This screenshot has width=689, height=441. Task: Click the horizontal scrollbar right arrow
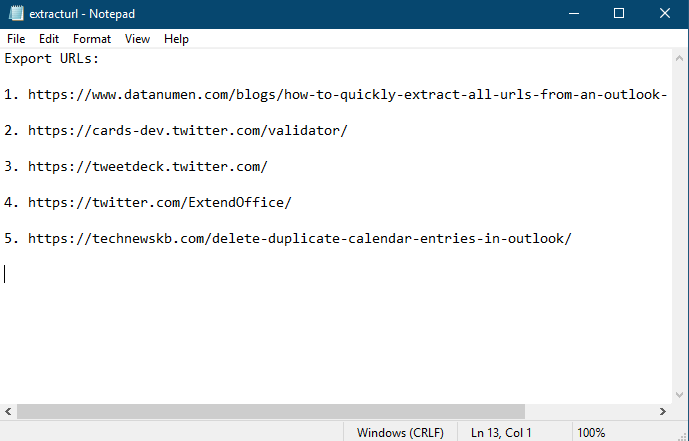pos(663,412)
